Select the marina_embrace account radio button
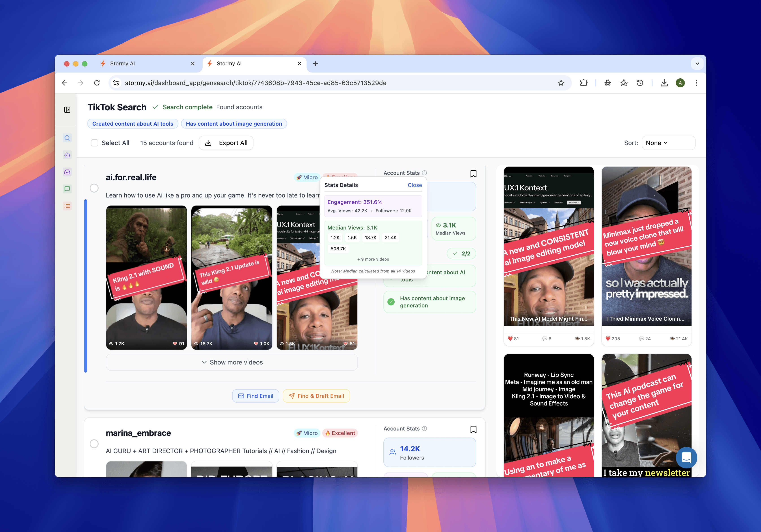Screen dimensions: 761x532 (x=94, y=444)
